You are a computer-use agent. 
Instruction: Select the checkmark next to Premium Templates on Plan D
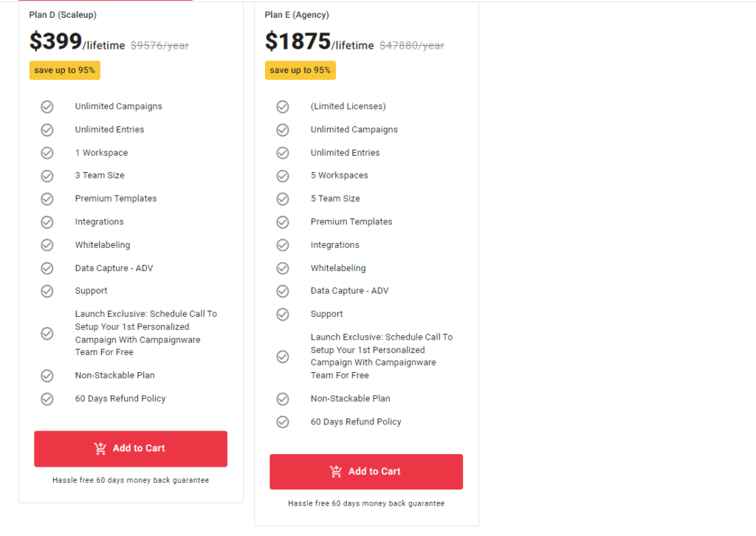tap(47, 199)
